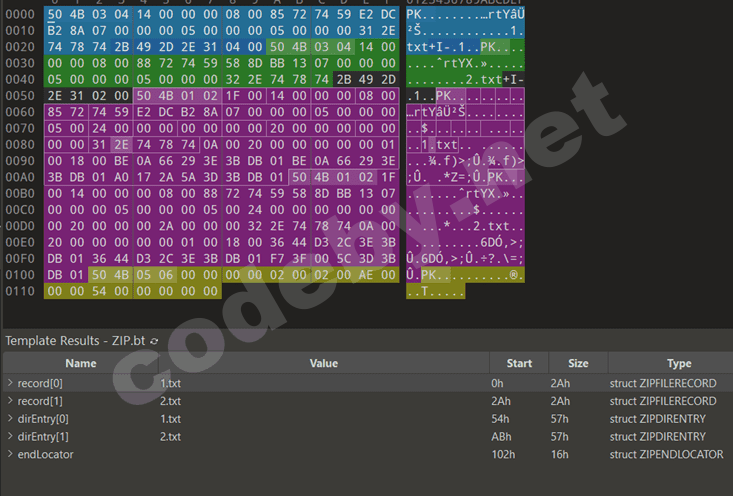Screen dimensions: 733x496
Task: Expand the record[1] row
Action: click(x=10, y=401)
